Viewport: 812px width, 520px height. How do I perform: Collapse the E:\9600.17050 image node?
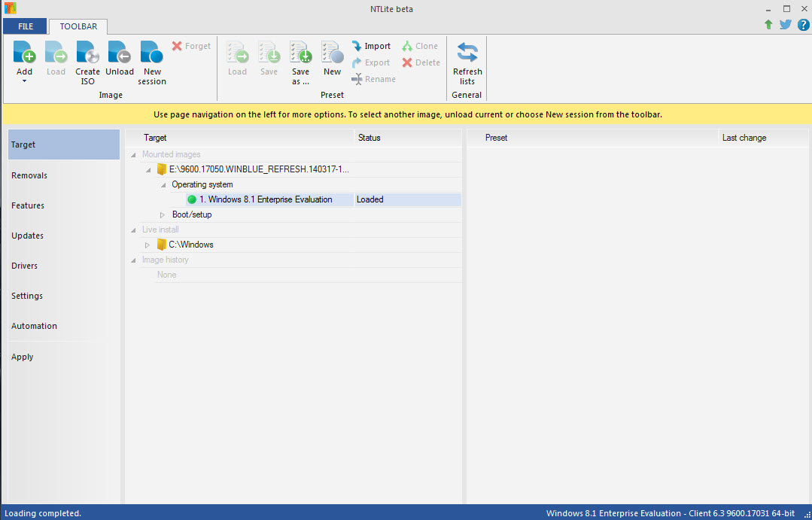pos(148,170)
